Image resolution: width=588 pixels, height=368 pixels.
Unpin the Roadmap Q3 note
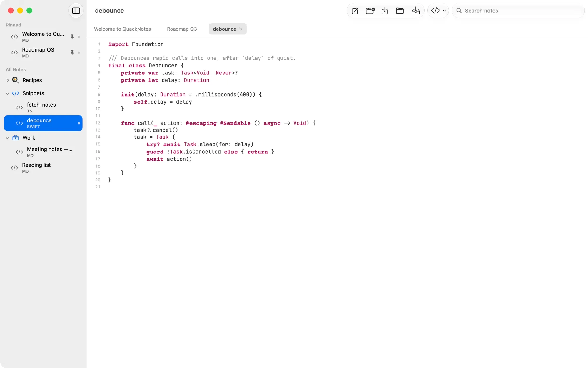click(x=72, y=53)
